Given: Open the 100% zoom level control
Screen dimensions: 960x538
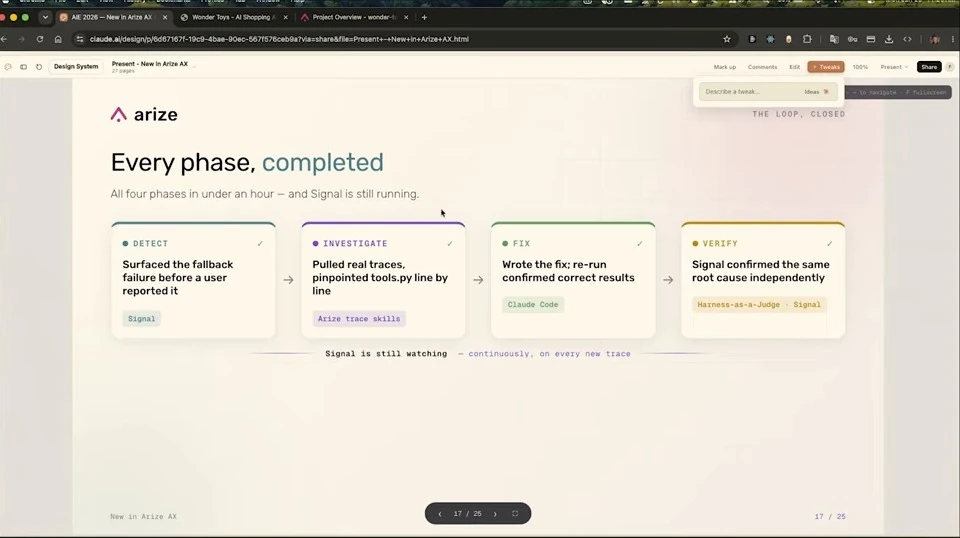Looking at the screenshot, I should [x=860, y=67].
